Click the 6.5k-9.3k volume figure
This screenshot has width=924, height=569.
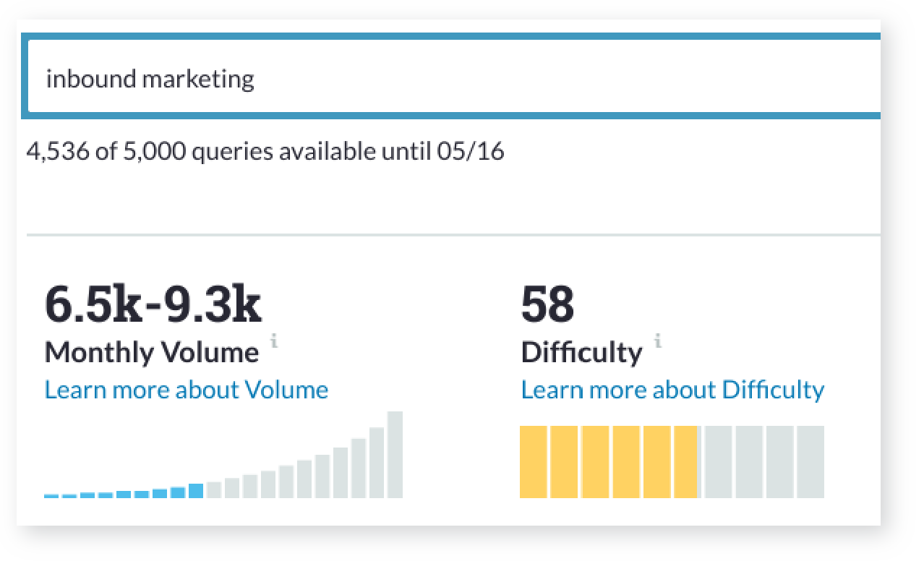[153, 306]
